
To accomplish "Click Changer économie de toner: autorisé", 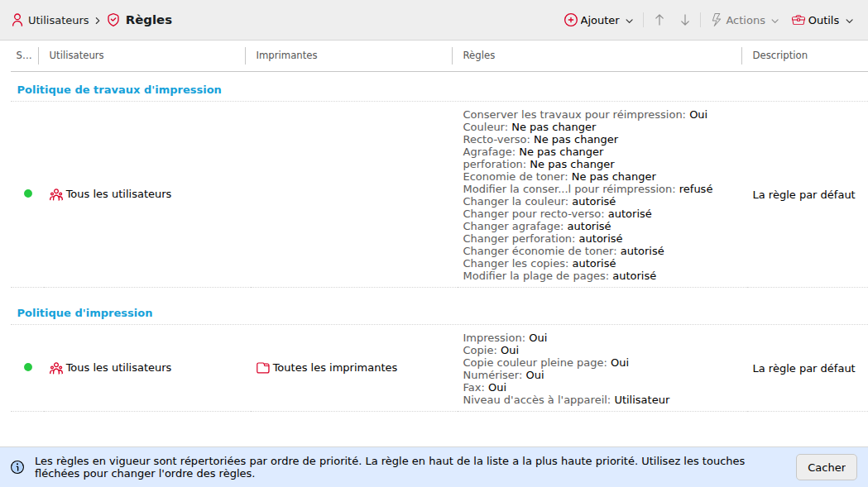I will click(x=563, y=251).
